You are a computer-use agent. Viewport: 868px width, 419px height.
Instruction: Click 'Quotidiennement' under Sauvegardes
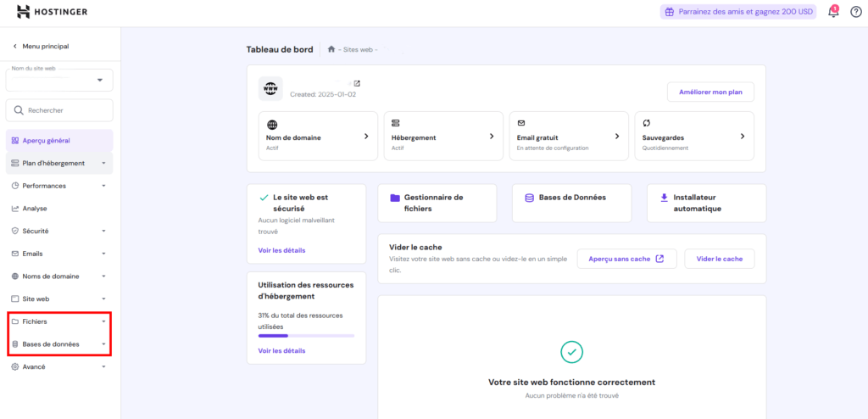pos(665,148)
